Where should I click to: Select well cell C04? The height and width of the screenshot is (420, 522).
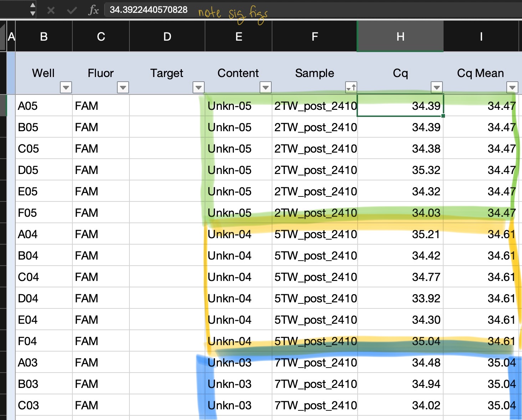point(44,277)
